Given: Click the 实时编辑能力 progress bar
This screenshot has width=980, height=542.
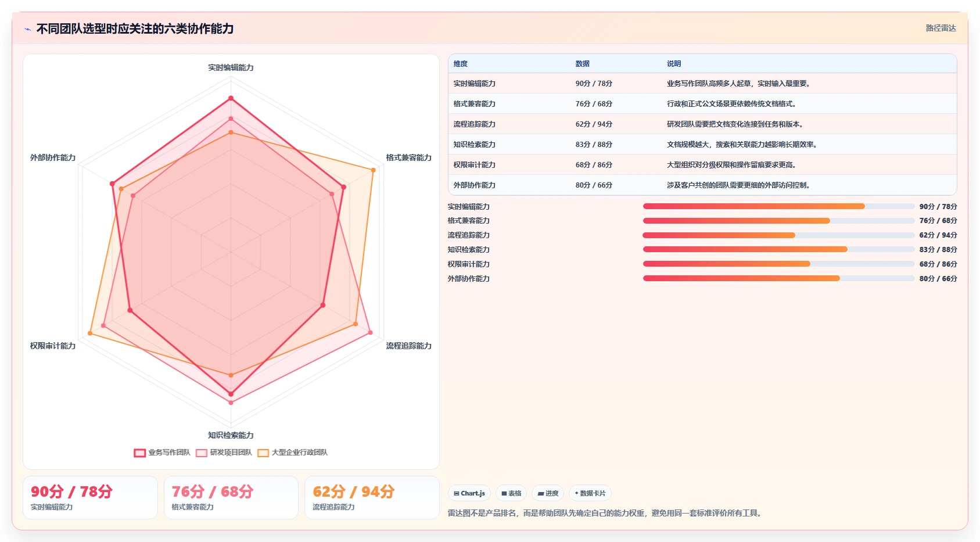Looking at the screenshot, I should pos(778,206).
